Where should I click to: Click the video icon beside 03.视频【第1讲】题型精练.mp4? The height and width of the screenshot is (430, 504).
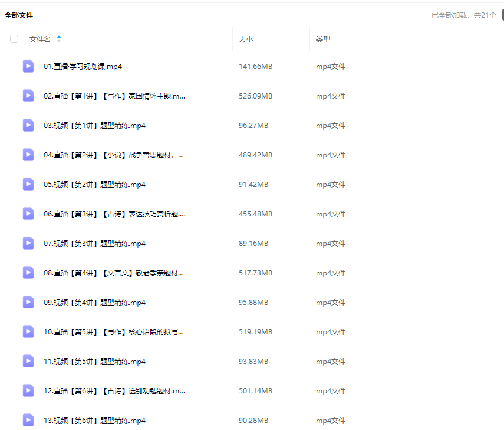point(28,125)
